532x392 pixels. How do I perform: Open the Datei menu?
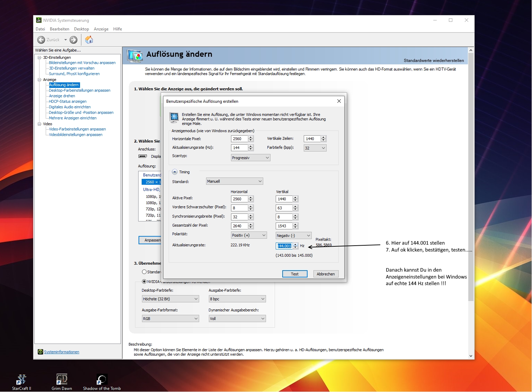40,29
